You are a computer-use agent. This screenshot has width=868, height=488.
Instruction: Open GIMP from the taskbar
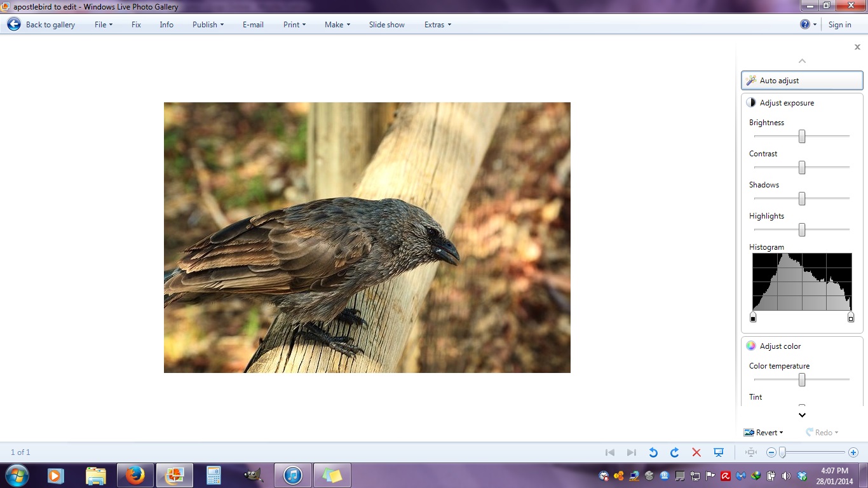coord(254,475)
